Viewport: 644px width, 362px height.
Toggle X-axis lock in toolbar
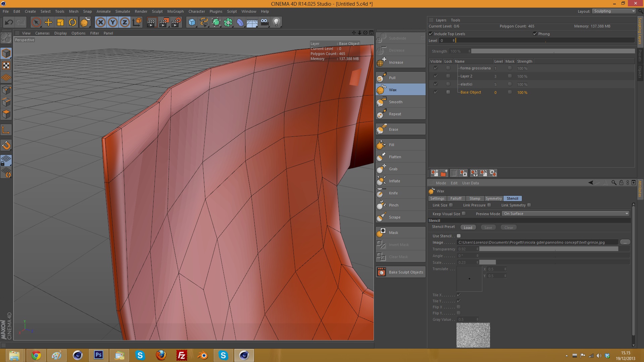click(x=100, y=22)
